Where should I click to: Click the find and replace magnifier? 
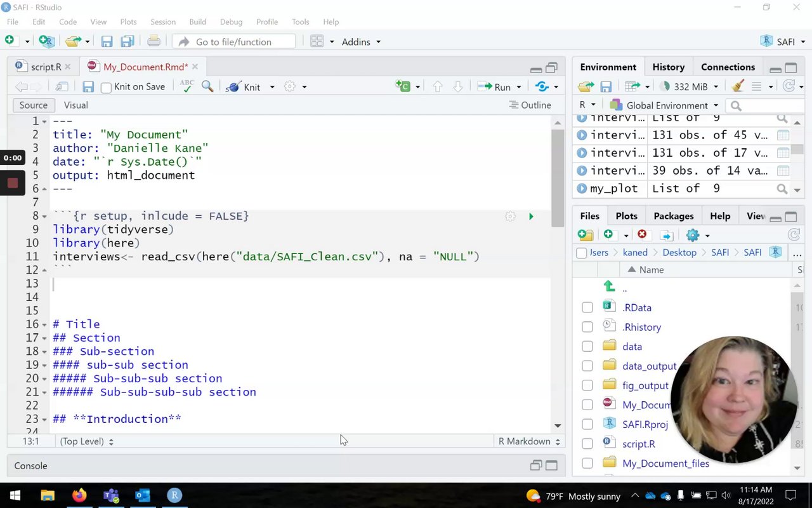(207, 86)
